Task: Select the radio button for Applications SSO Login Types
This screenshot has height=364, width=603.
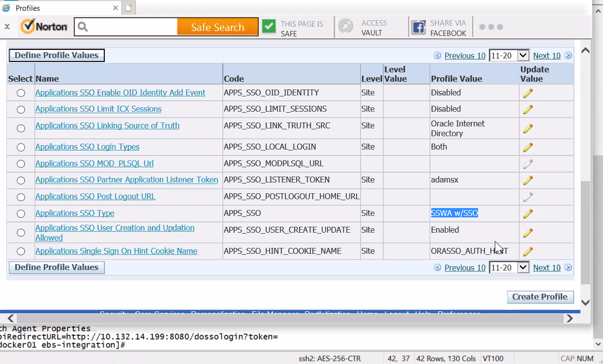Action: coord(20,147)
